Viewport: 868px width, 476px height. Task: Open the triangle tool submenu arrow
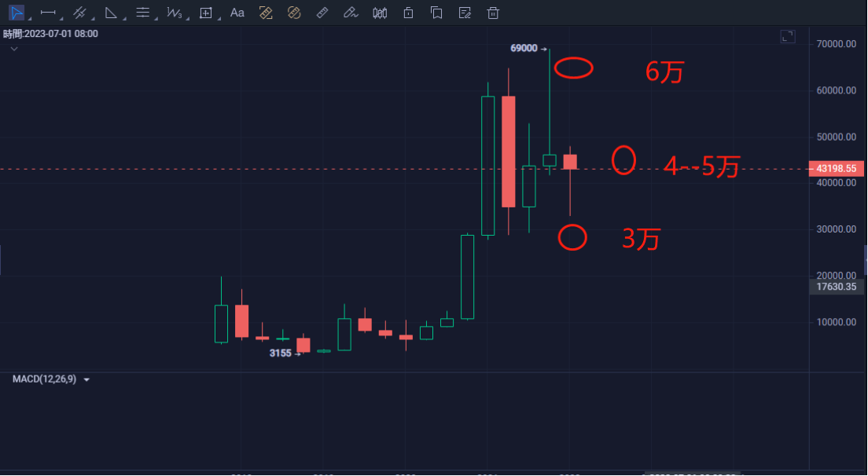coord(124,18)
